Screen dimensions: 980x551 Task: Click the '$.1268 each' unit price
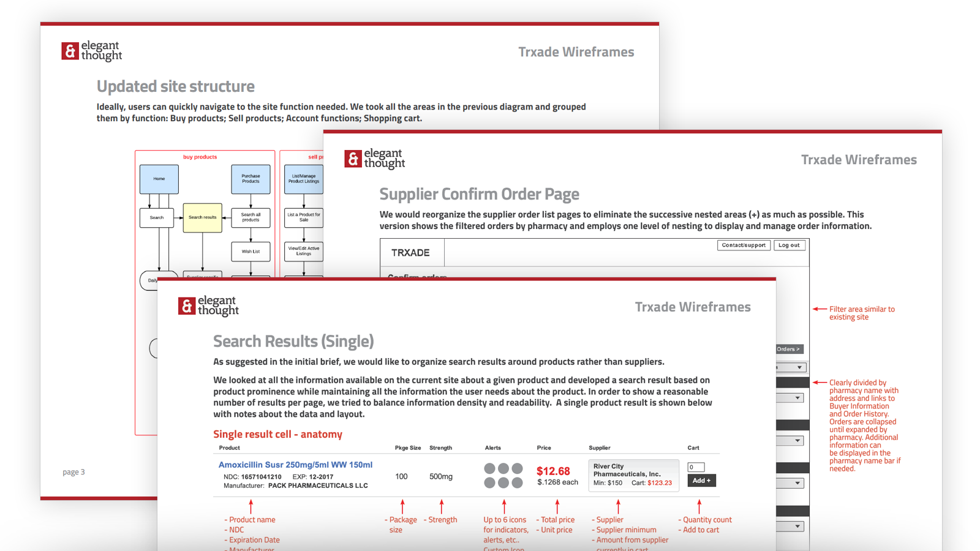point(557,482)
